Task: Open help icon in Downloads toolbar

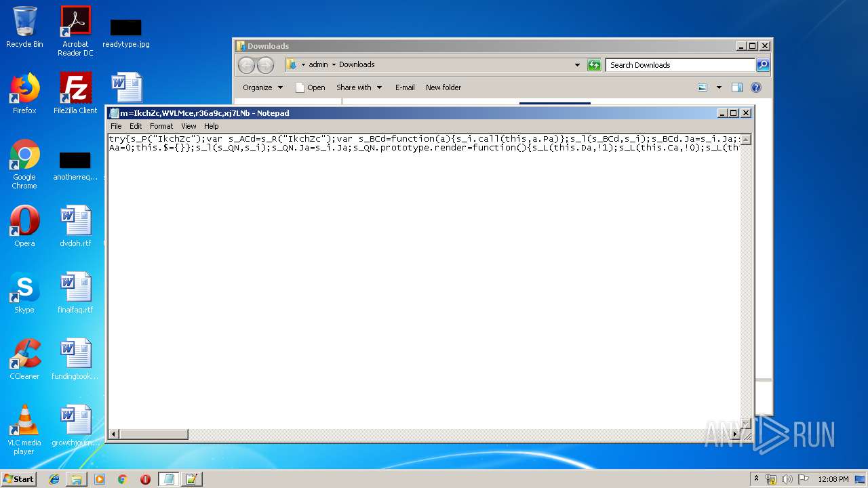Action: (756, 87)
